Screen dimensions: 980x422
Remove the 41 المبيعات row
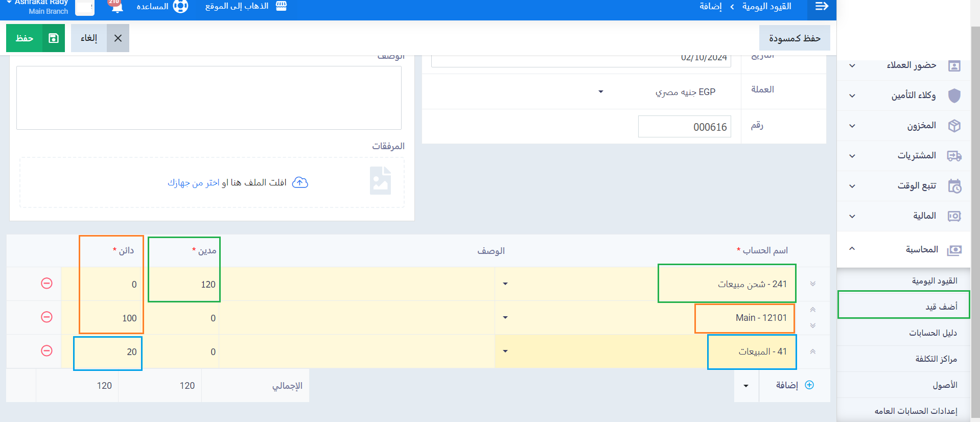point(46,351)
